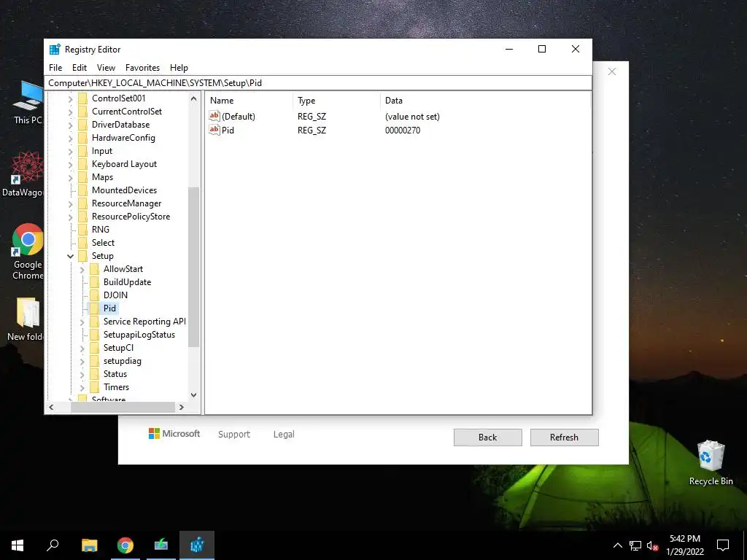Viewport: 747px width, 560px height.
Task: Click the DriverDatabase folder icon
Action: point(83,124)
